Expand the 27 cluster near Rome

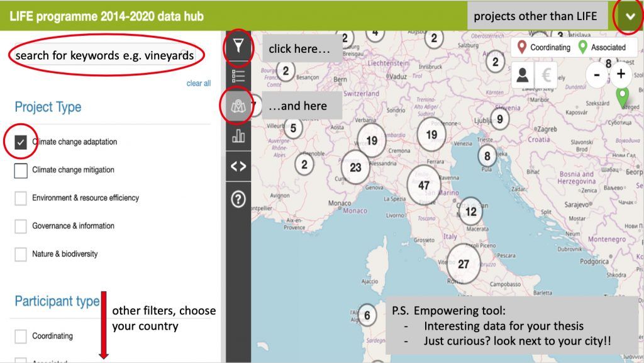coord(464,264)
